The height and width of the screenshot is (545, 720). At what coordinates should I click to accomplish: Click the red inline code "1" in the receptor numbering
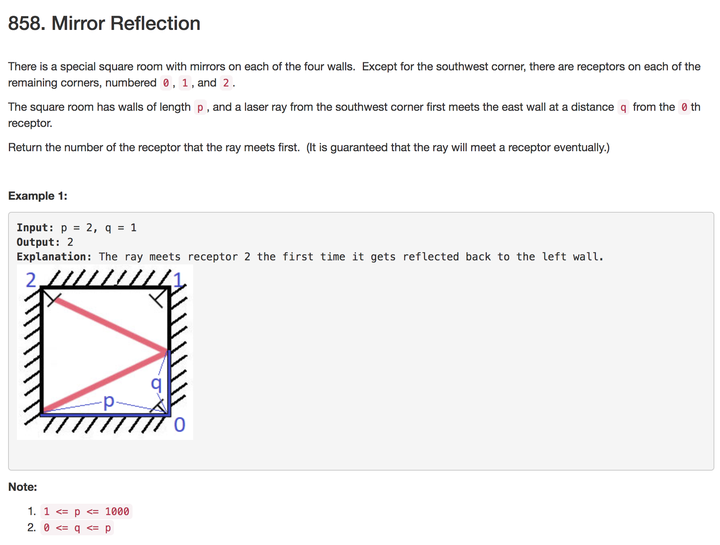click(185, 83)
